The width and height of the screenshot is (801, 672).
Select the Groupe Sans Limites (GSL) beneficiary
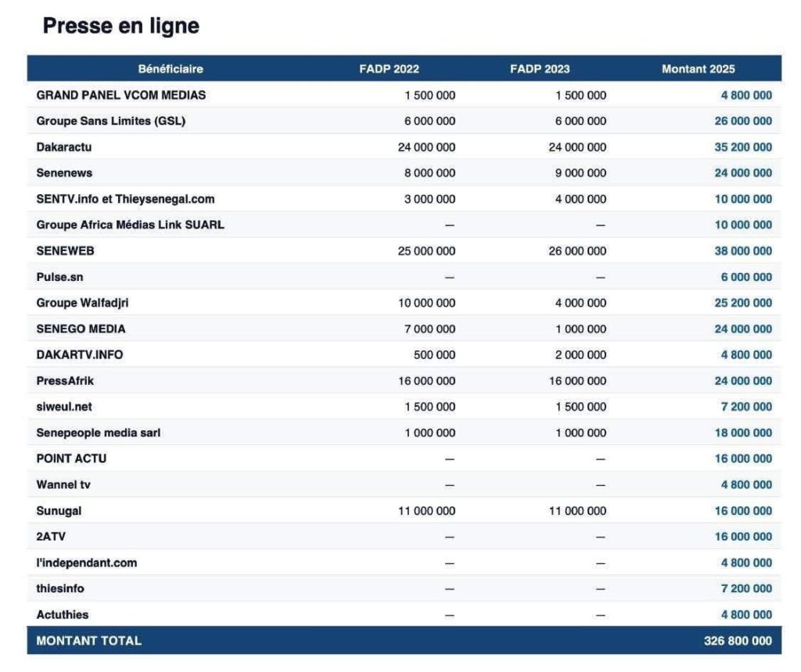tap(110, 121)
